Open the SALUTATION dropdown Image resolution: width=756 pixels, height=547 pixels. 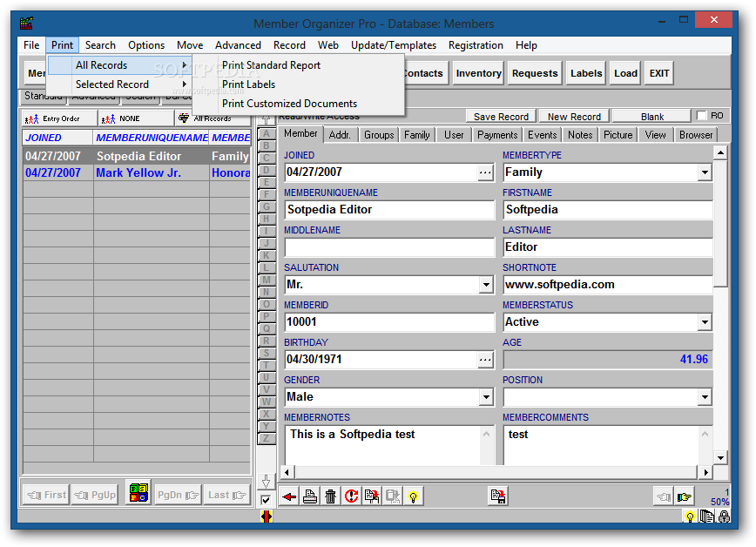tap(486, 285)
